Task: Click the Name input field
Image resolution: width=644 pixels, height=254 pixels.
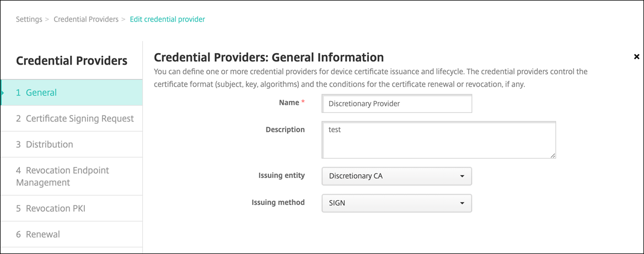Action: [396, 103]
